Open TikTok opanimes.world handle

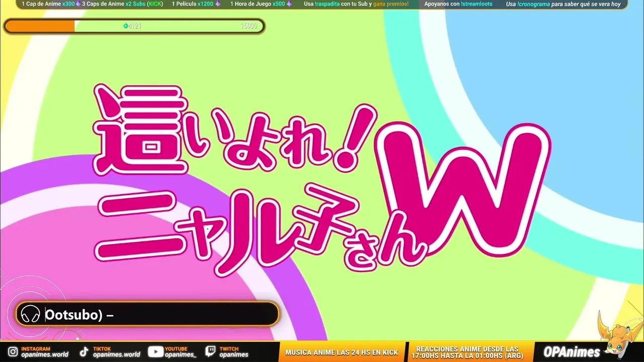tap(117, 354)
